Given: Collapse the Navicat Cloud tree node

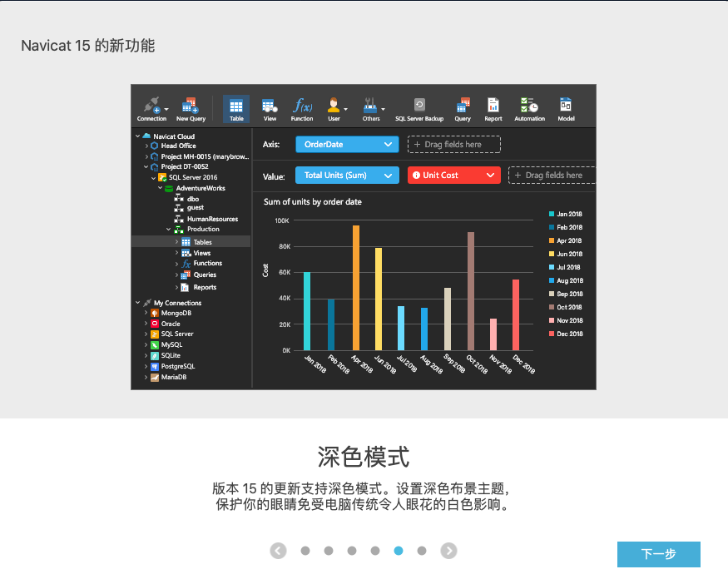Looking at the screenshot, I should pyautogui.click(x=138, y=136).
